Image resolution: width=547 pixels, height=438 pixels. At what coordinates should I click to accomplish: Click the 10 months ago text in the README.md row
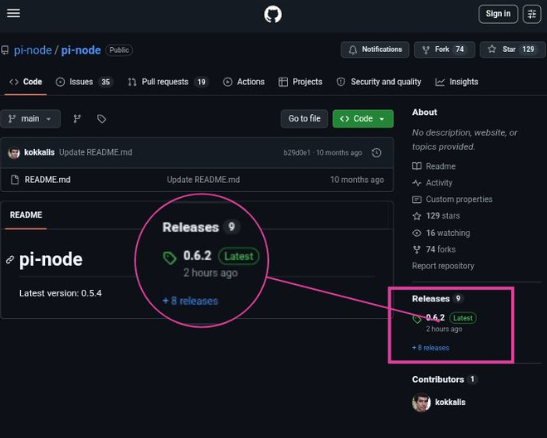click(357, 180)
